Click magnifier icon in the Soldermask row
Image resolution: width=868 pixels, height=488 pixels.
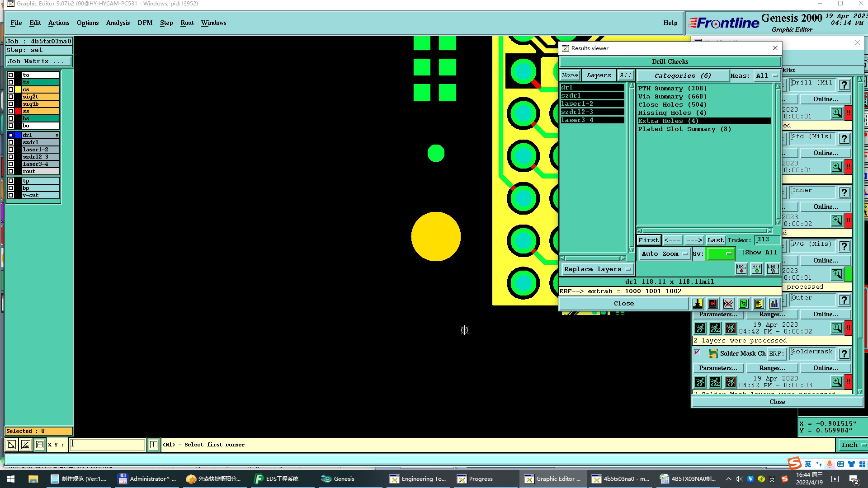(837, 382)
